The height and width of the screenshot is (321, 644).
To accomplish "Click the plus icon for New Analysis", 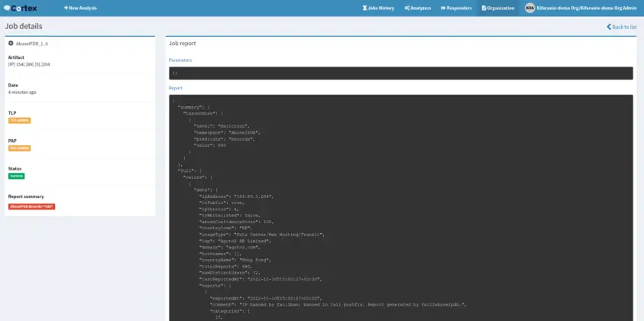I will [66, 8].
